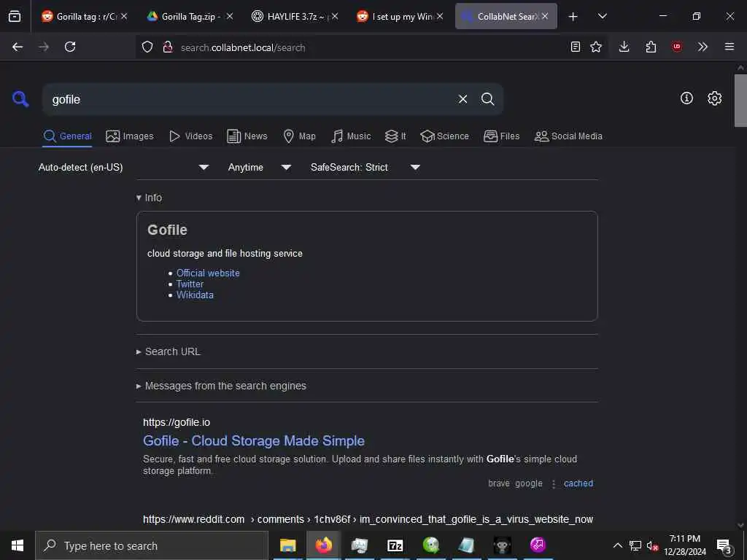Select the Videos search category

pyautogui.click(x=191, y=136)
